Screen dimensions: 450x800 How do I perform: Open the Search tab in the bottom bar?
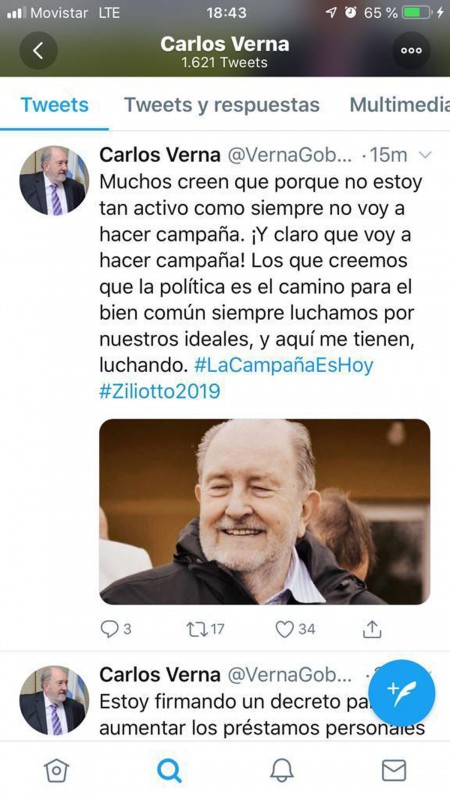tap(169, 770)
